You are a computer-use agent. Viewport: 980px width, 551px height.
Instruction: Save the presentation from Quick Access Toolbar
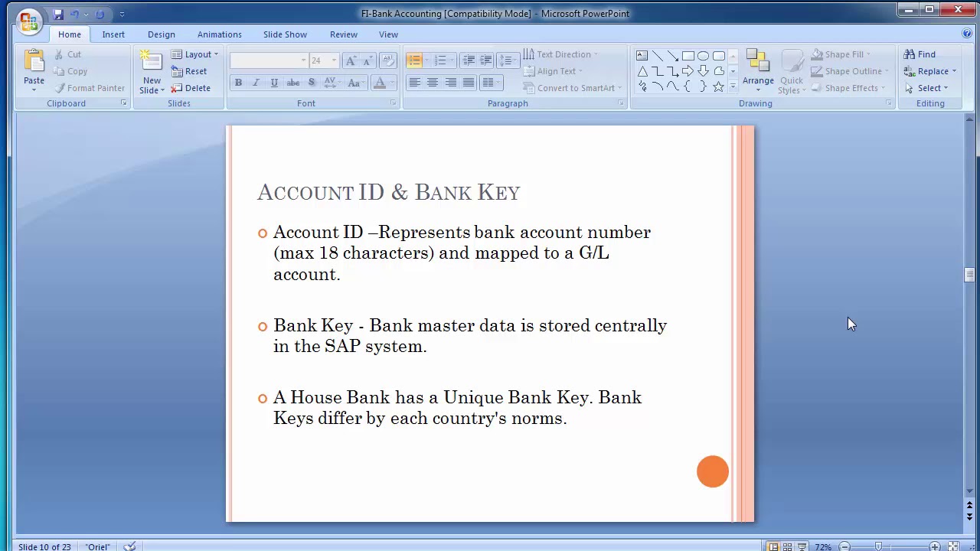click(58, 14)
